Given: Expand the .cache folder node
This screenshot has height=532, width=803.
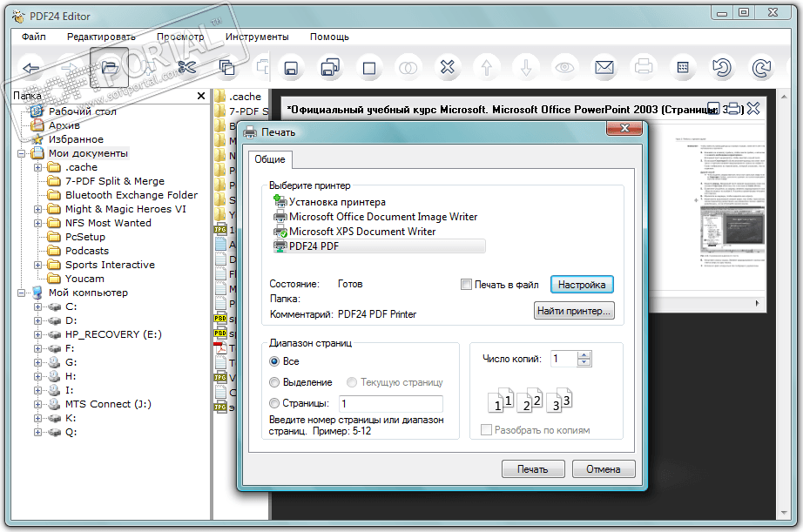Looking at the screenshot, I should (37, 167).
